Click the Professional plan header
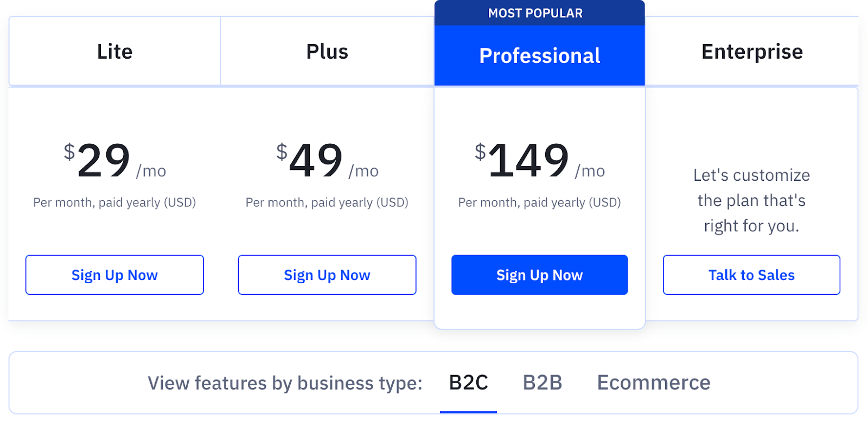The image size is (868, 426). [539, 55]
